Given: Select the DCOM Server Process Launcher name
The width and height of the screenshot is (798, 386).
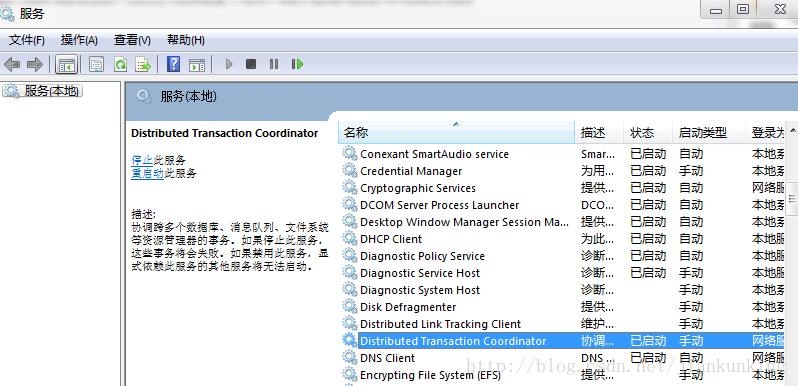Looking at the screenshot, I should pos(439,205).
